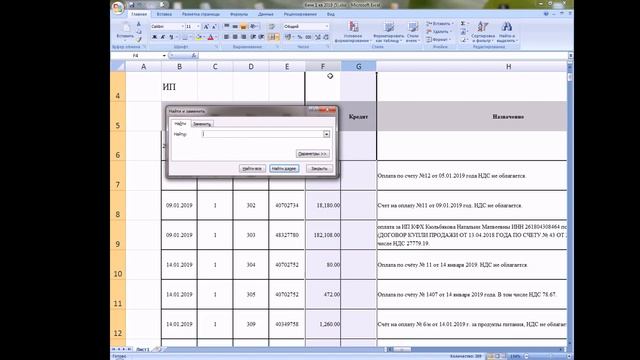This screenshot has height=360, width=640.
Task: Switch to Вставка ribbon tab
Action: pos(164,14)
